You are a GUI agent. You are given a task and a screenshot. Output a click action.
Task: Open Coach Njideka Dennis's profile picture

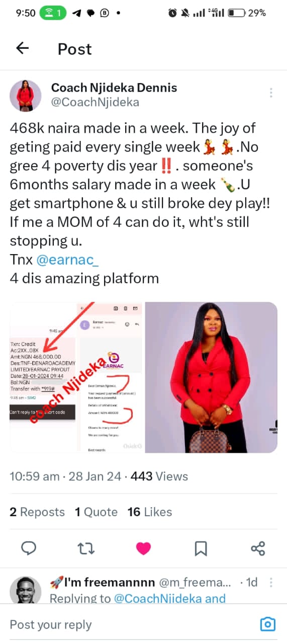pyautogui.click(x=26, y=96)
